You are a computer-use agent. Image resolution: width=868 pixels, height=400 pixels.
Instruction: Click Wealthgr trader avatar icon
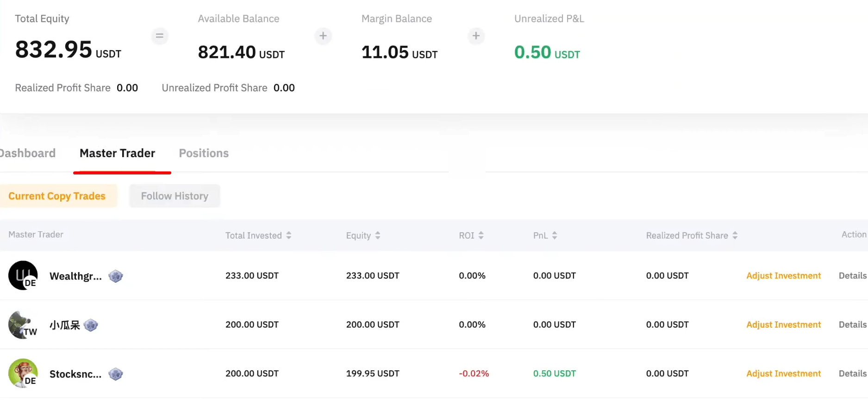click(23, 275)
